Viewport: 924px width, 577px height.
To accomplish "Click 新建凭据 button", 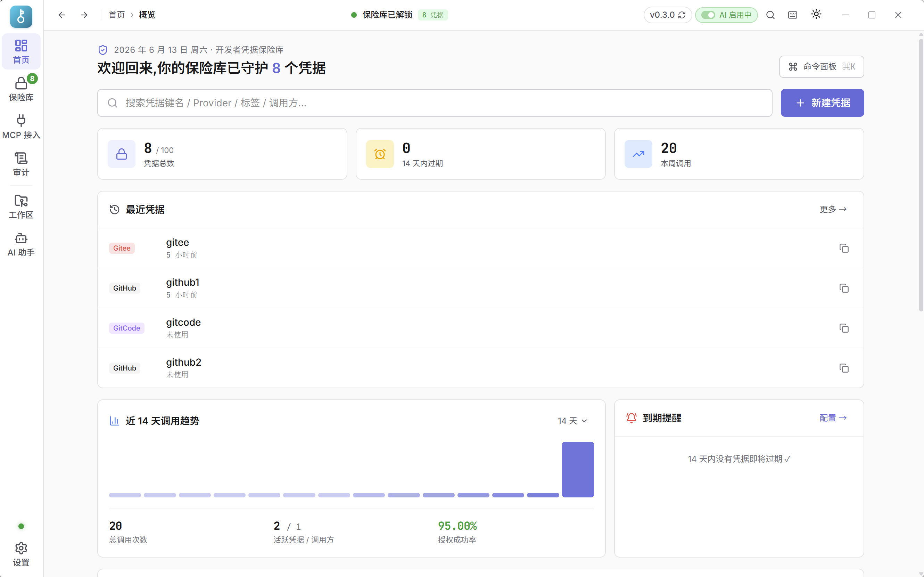I will coord(822,103).
